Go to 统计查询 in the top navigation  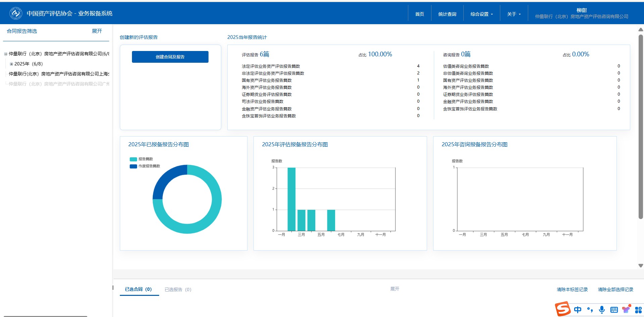pos(447,14)
